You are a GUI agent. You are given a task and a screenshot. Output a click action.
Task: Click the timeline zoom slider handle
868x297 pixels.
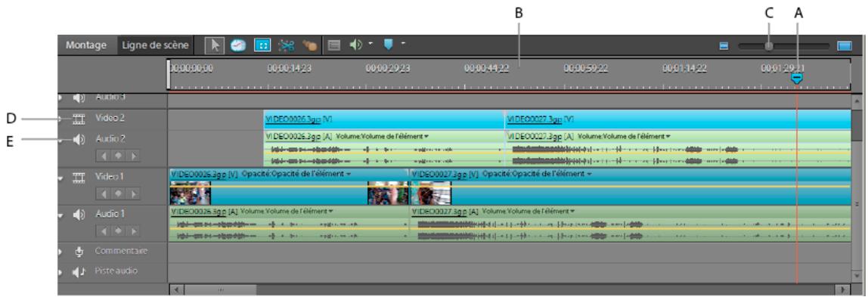click(768, 46)
